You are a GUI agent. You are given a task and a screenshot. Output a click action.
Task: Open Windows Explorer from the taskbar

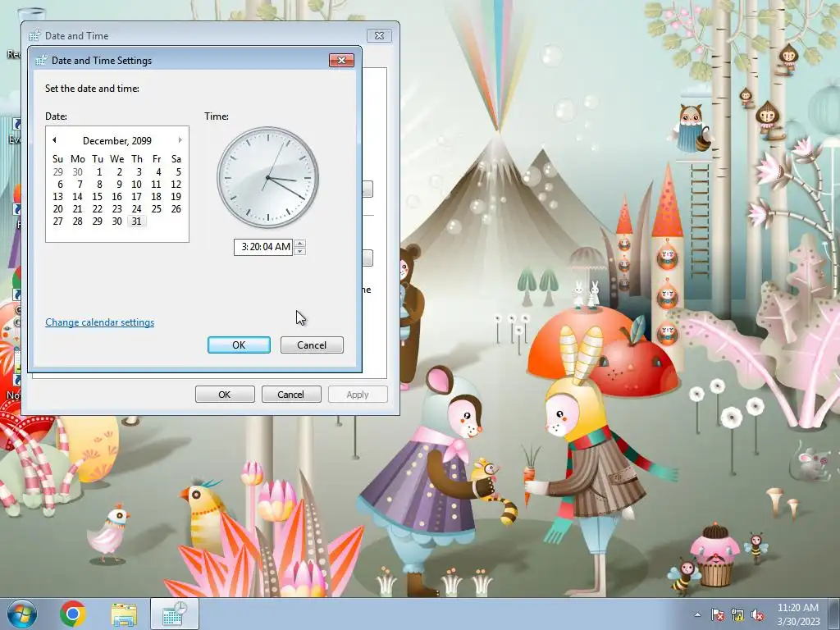124,614
